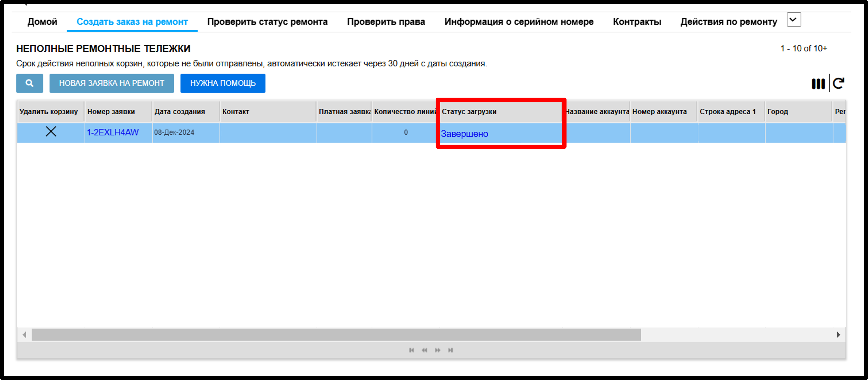868x380 pixels.
Task: Sort by Удалить корзину column header
Action: tap(51, 112)
